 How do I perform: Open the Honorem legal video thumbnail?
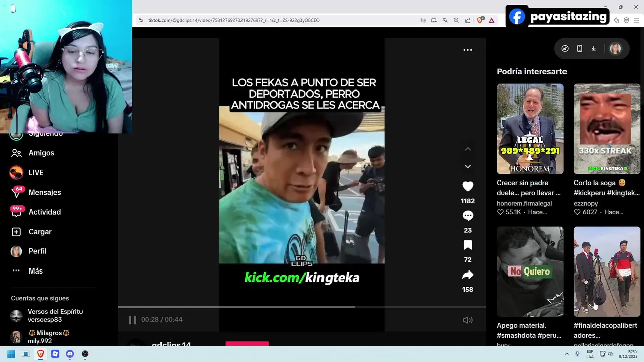(530, 129)
